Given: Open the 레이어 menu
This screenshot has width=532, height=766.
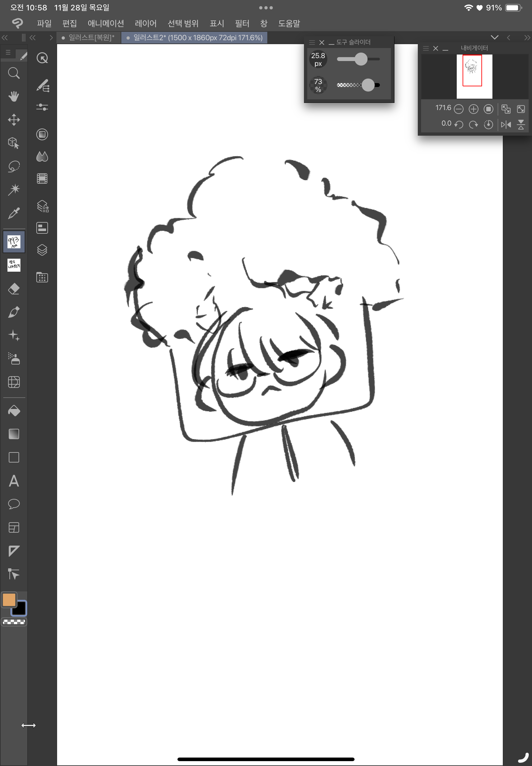Looking at the screenshot, I should pyautogui.click(x=146, y=23).
